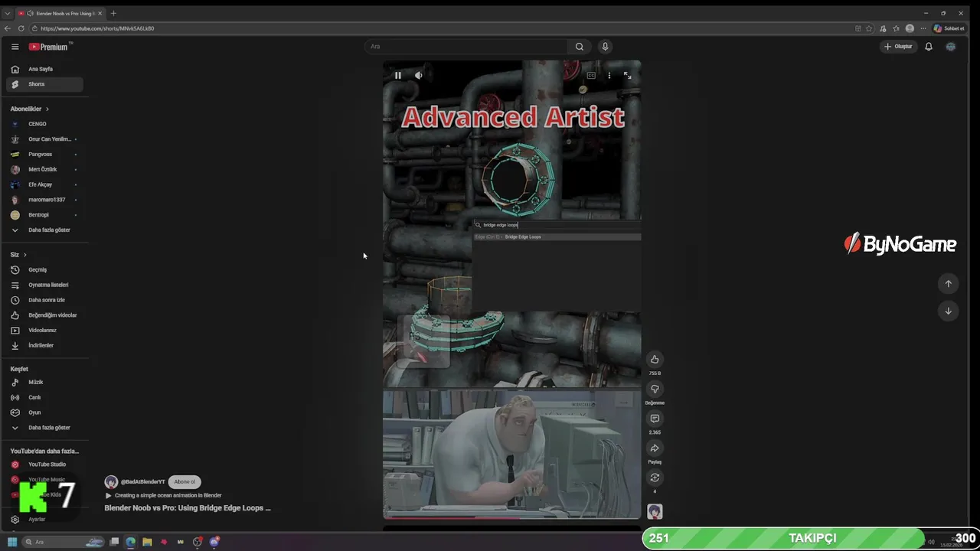Click the Remix icon on the Short
Viewport: 980px width, 551px height.
(655, 478)
